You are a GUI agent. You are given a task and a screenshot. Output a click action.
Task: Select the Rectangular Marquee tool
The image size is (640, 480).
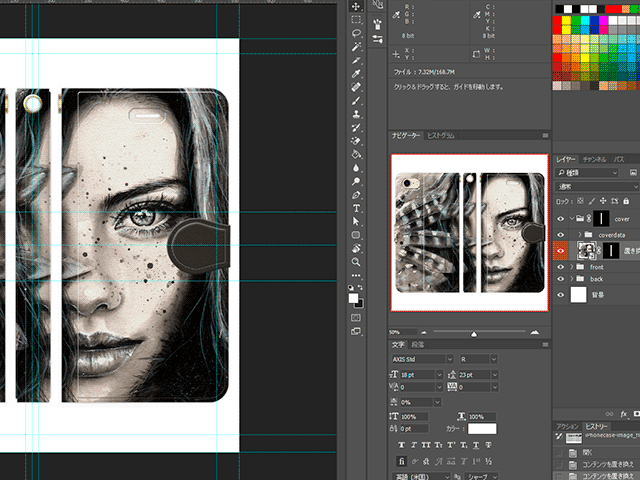356,19
